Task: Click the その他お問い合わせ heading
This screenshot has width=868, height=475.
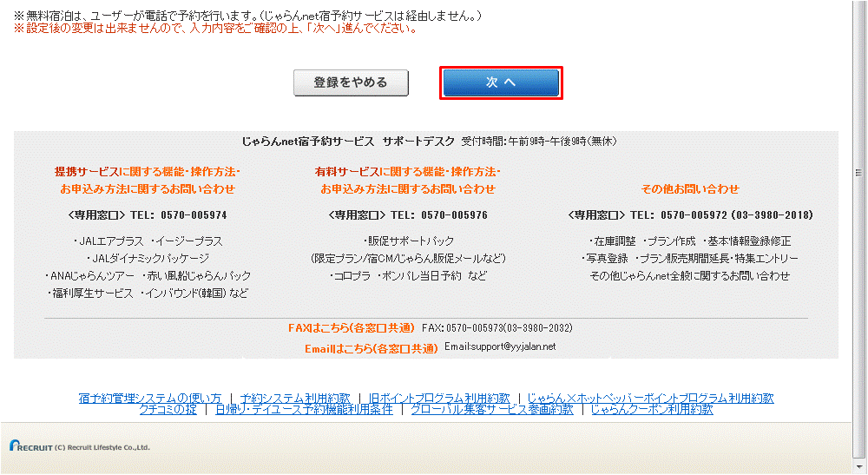Action: 690,189
